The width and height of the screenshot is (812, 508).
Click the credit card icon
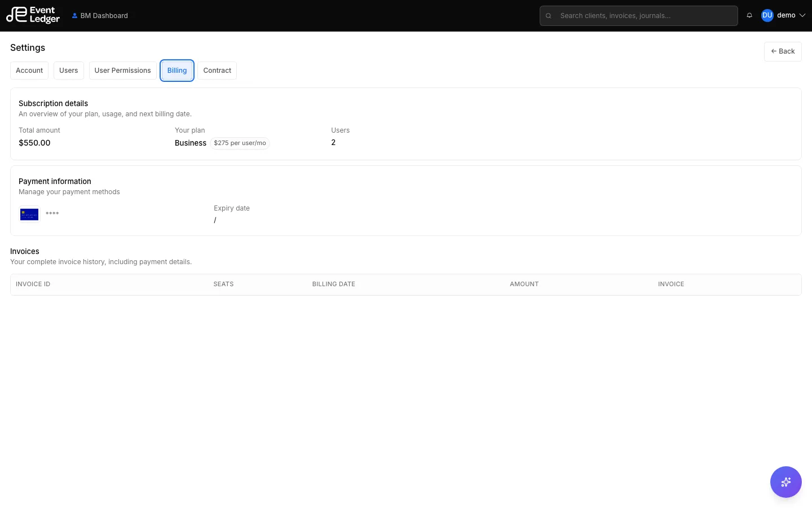pyautogui.click(x=29, y=214)
